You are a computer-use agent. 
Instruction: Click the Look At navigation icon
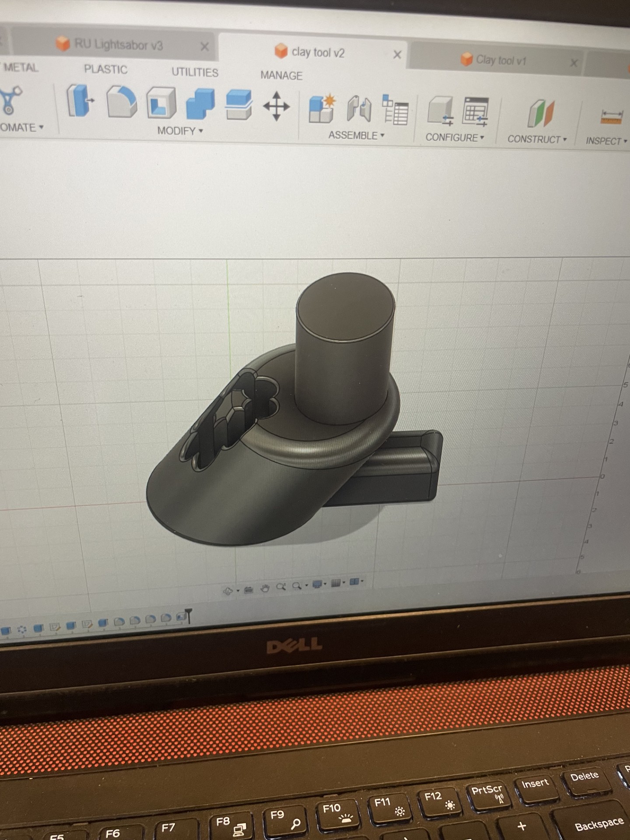tap(248, 590)
